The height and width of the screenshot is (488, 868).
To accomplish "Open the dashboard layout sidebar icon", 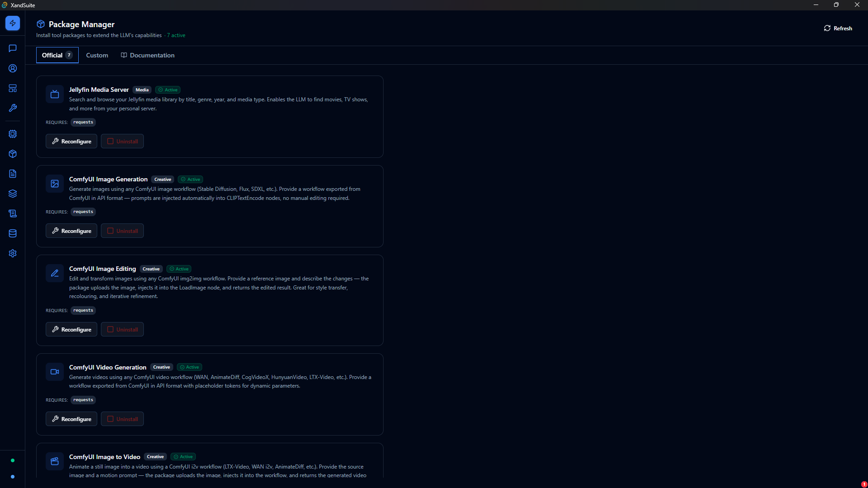I will tap(12, 88).
